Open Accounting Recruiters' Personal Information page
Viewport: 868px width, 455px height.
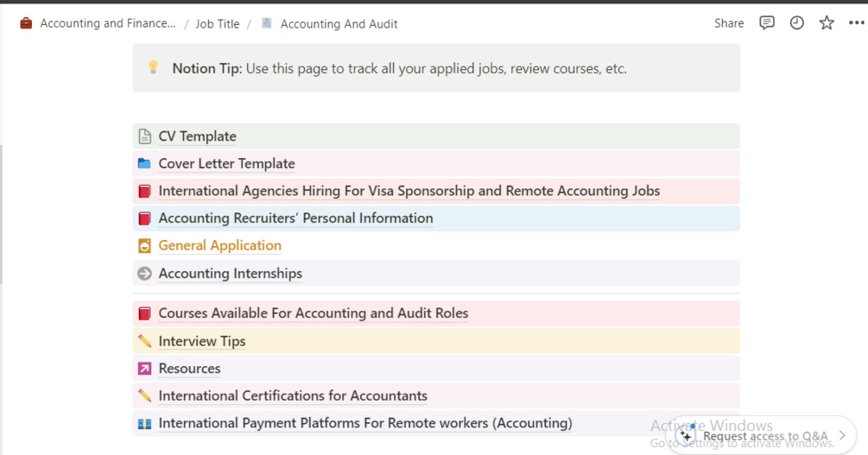point(295,218)
